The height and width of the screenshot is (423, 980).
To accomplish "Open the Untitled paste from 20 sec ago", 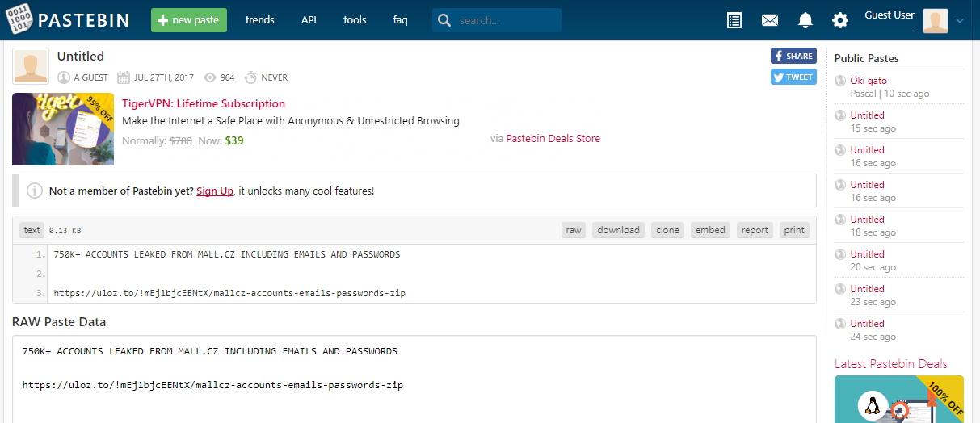I will (x=867, y=254).
